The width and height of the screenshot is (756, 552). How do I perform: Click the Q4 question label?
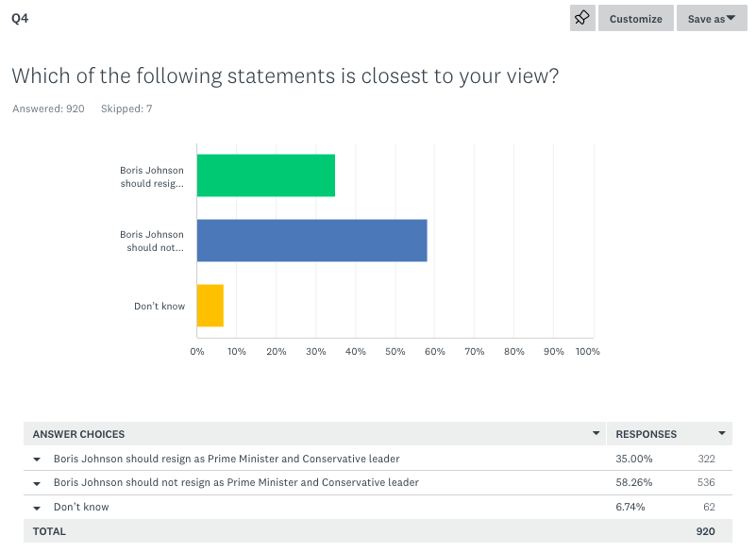19,18
